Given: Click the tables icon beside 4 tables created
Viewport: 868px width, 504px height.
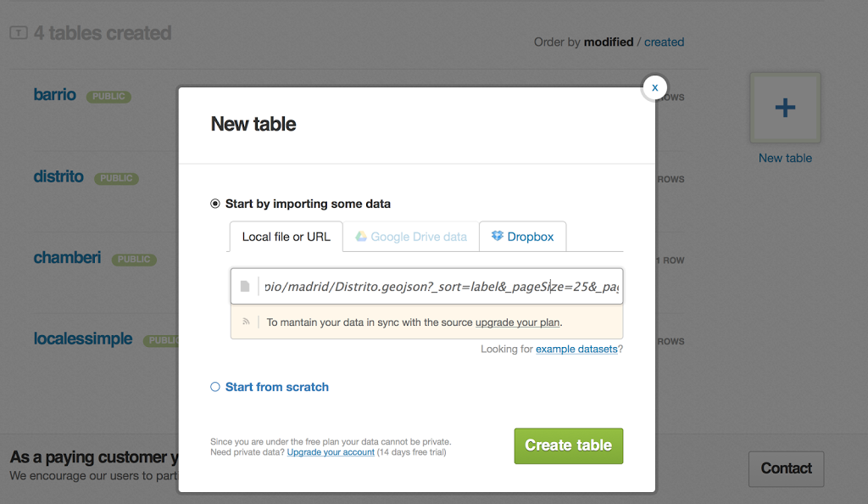Looking at the screenshot, I should pos(19,33).
